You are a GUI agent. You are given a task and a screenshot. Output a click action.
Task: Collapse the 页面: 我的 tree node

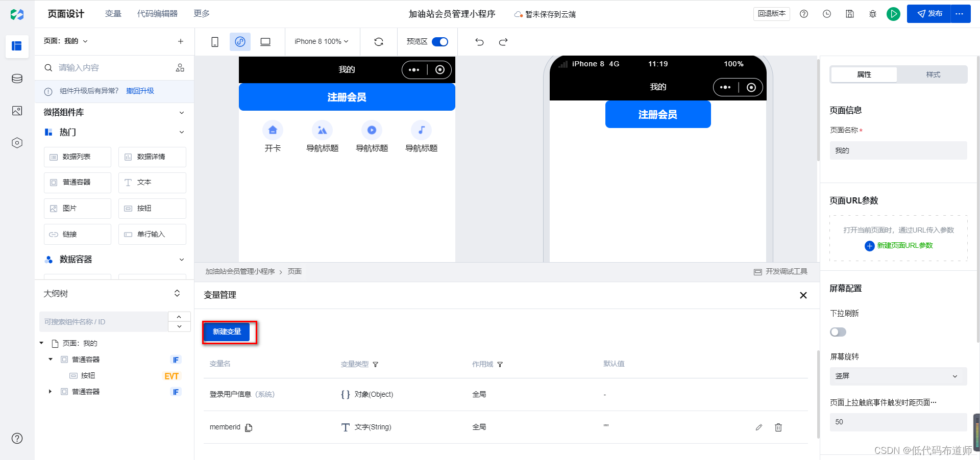(42, 343)
